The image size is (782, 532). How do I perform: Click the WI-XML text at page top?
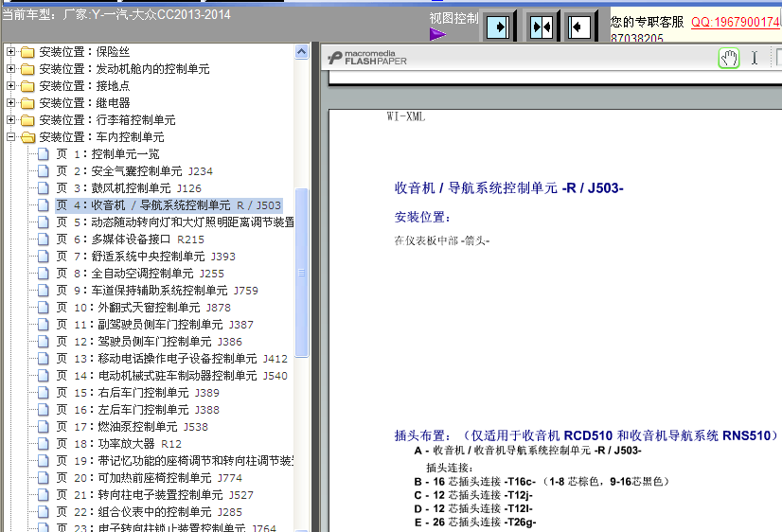point(405,116)
